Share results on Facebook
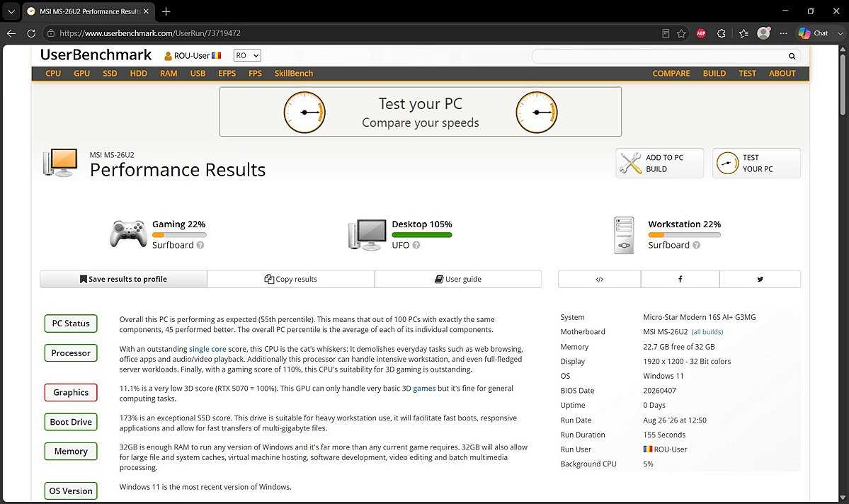Screen dimensions: 849x504 click(680, 280)
